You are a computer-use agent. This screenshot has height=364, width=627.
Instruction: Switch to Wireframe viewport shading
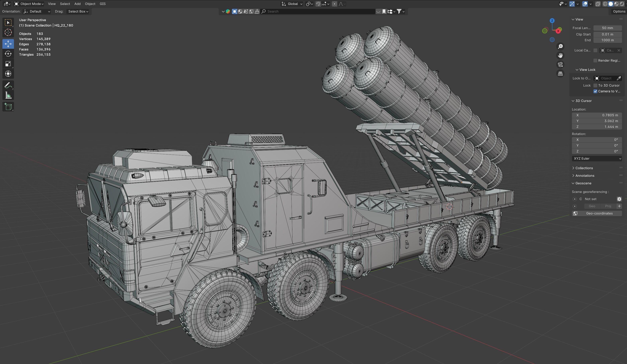point(605,4)
